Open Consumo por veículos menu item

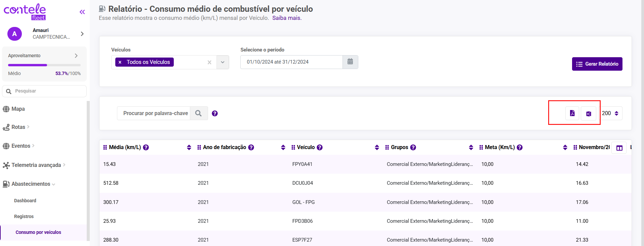[x=38, y=232]
